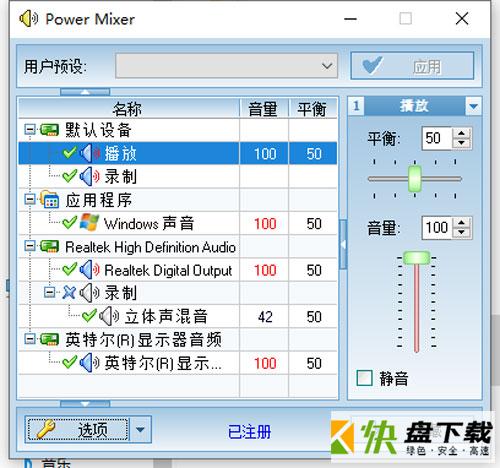This screenshot has height=468, width=500.
Task: Click the volume cell 42 of 立体声混音
Action: coord(264,316)
